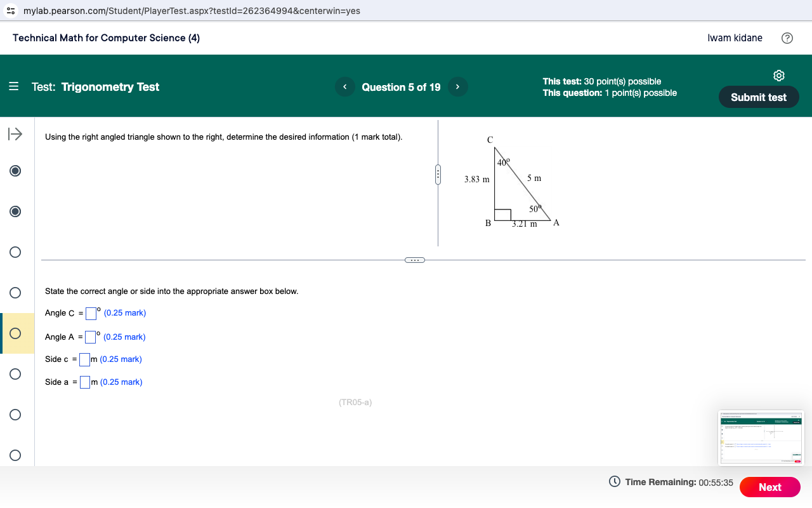Click the vertical divider handle beside the triangle figure

[x=438, y=175]
